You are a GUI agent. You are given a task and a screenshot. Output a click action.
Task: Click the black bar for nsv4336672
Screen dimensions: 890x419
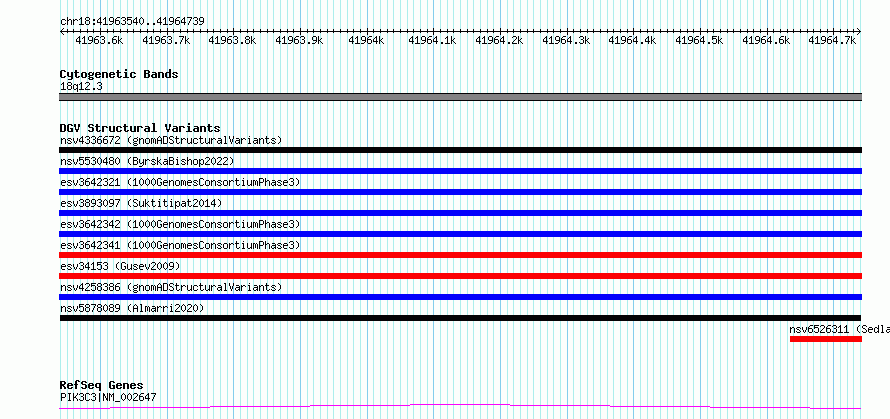click(460, 150)
